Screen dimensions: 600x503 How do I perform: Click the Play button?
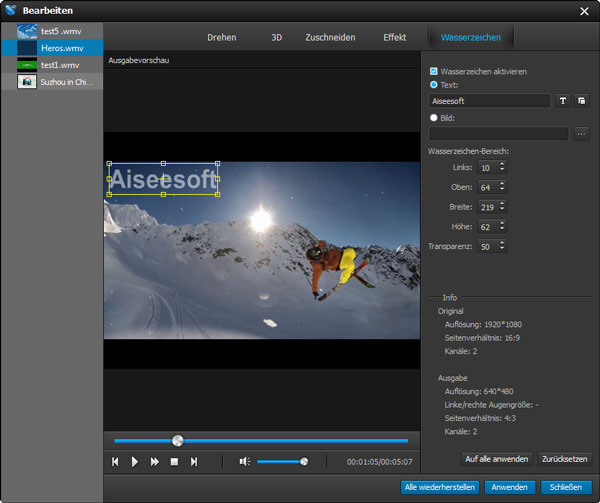pos(135,461)
